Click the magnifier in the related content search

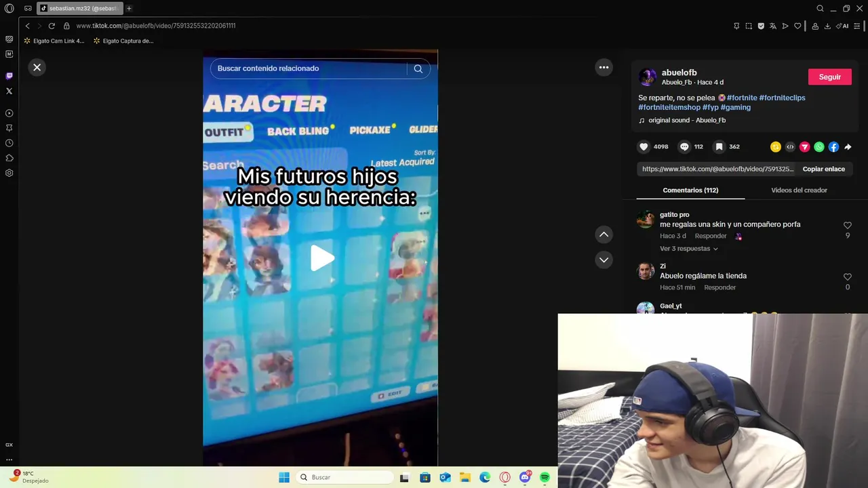(x=418, y=68)
